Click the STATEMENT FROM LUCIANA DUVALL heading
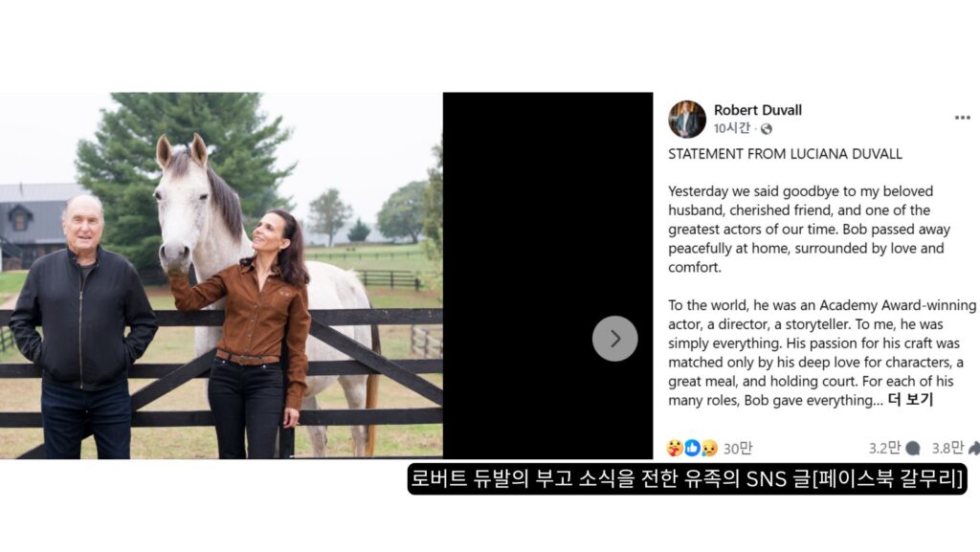 click(x=785, y=154)
